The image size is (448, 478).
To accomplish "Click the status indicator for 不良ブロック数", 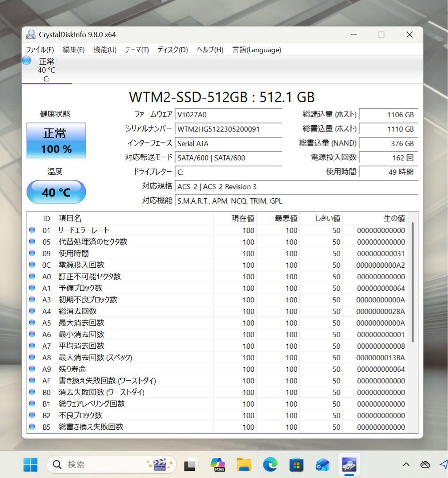I will point(32,415).
